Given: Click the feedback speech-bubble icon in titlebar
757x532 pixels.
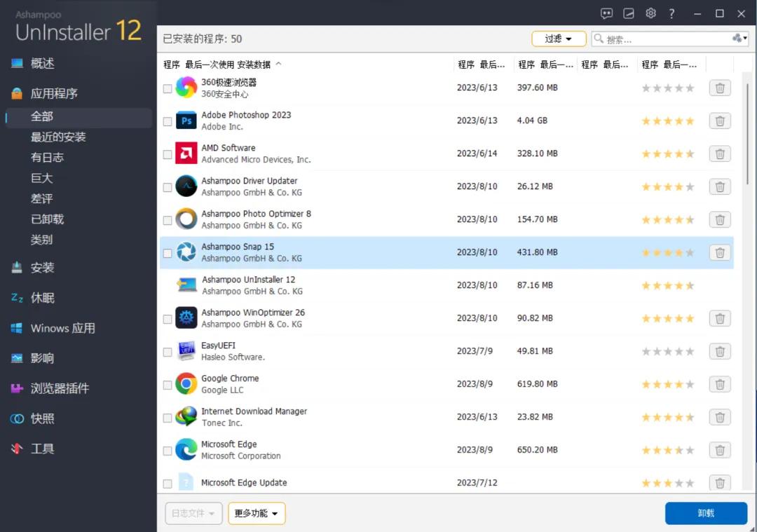Looking at the screenshot, I should tap(606, 13).
